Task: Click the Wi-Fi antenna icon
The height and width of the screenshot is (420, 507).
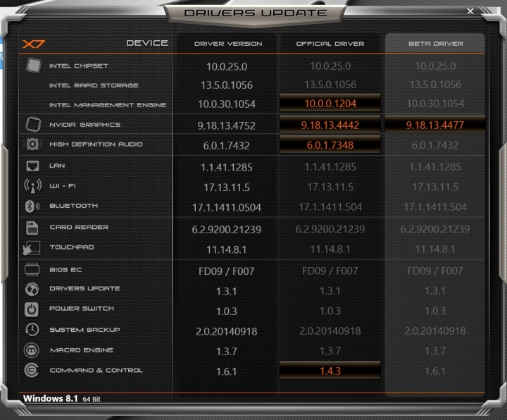Action: pos(32,186)
